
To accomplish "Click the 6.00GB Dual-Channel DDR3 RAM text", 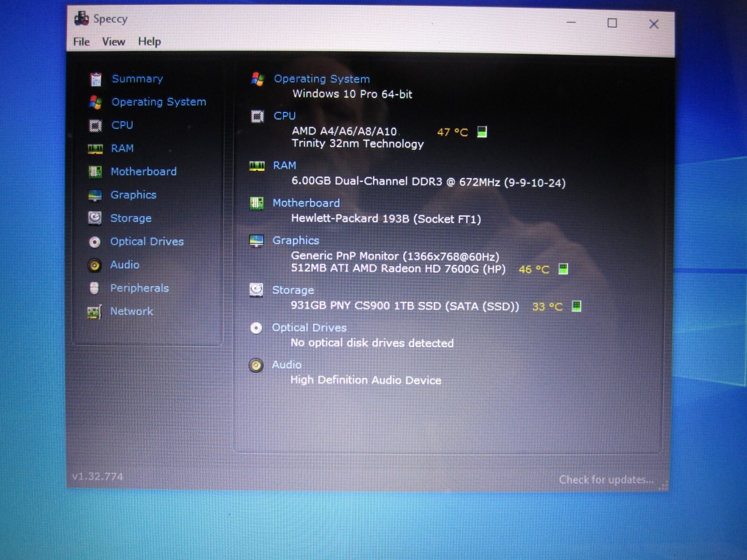I will (428, 182).
